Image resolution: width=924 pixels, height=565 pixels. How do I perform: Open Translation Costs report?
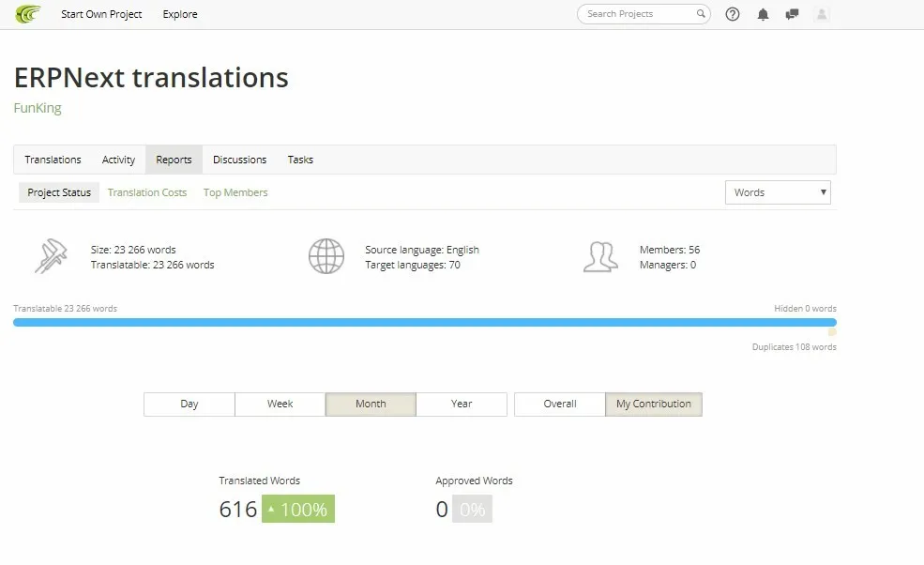pyautogui.click(x=147, y=192)
